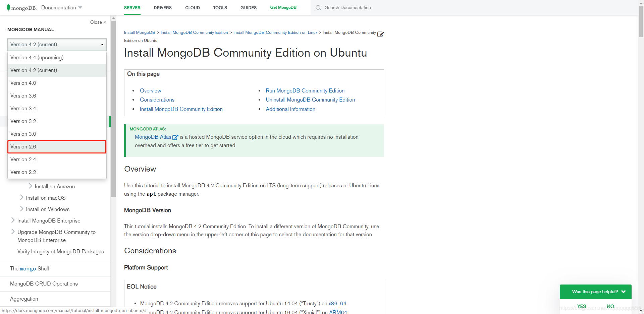The image size is (644, 314).
Task: Select Version 3.2
Action: point(57,121)
